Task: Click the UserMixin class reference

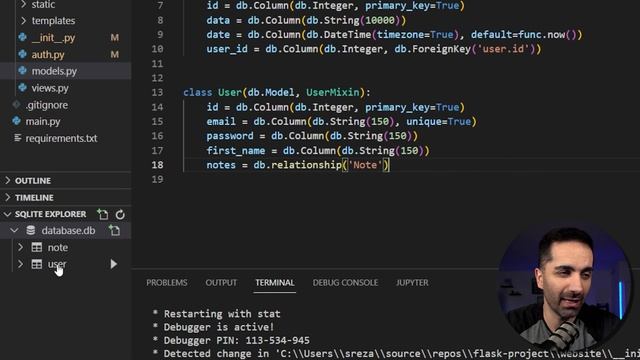Action: [333, 92]
